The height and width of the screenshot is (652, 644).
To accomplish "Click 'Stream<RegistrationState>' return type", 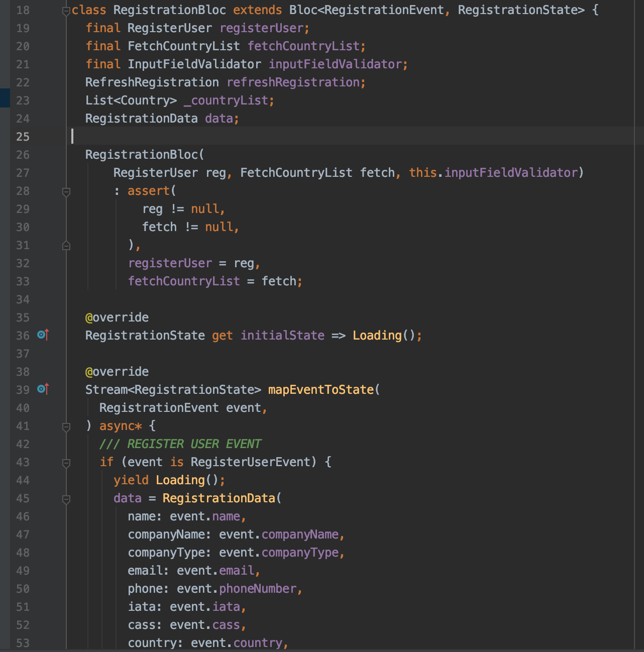I will (x=173, y=390).
